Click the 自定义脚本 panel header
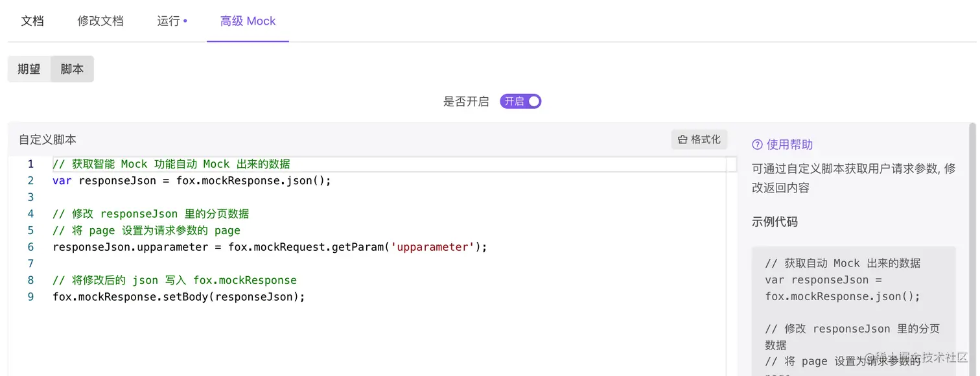 [47, 139]
